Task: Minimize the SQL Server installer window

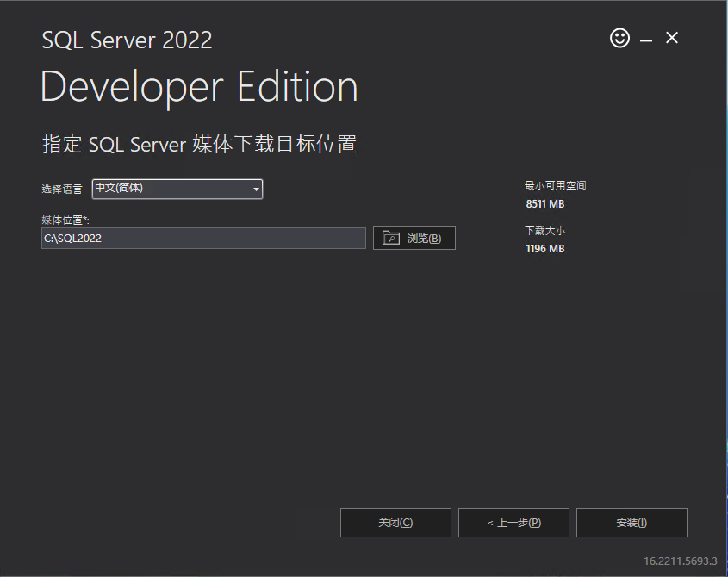Action: 646,39
